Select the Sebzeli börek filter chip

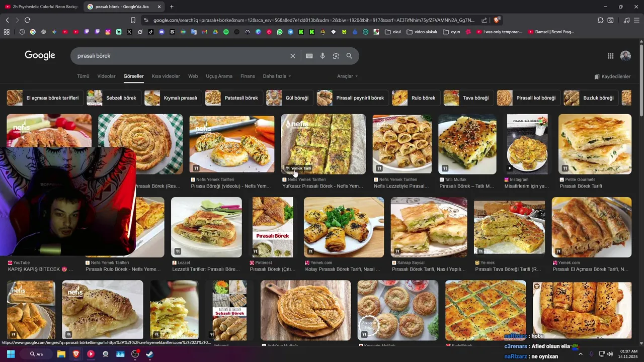[113, 98]
